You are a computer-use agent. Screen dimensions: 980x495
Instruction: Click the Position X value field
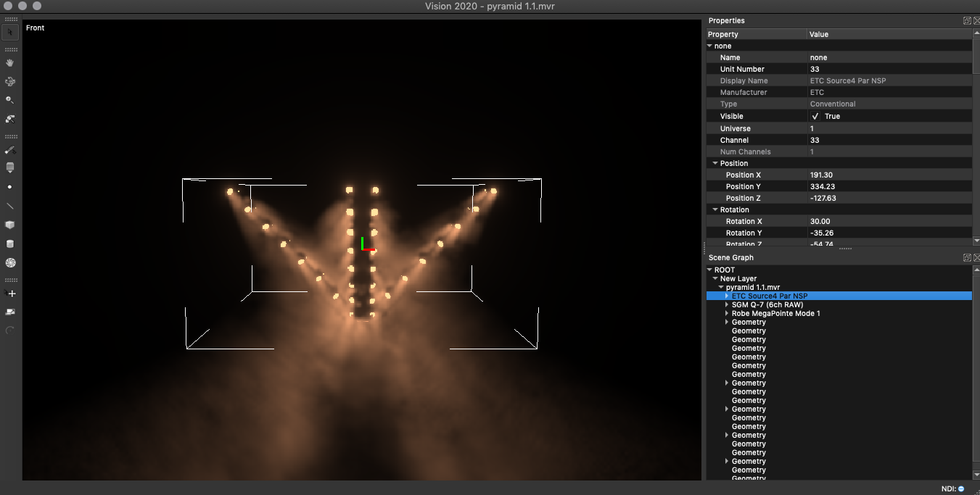tap(889, 175)
